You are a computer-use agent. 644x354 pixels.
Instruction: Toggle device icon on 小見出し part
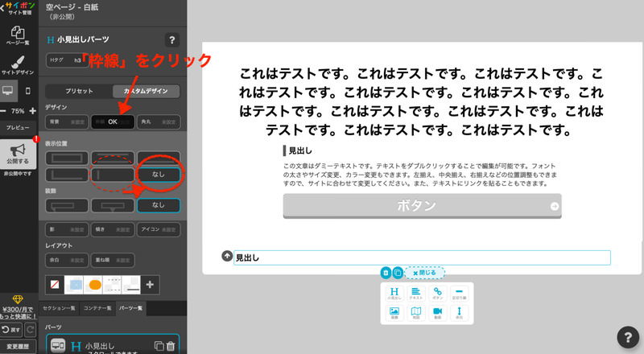(x=58, y=346)
